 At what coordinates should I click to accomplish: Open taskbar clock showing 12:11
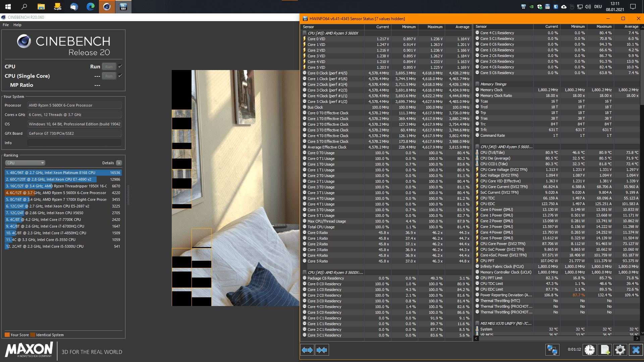pyautogui.click(x=615, y=7)
